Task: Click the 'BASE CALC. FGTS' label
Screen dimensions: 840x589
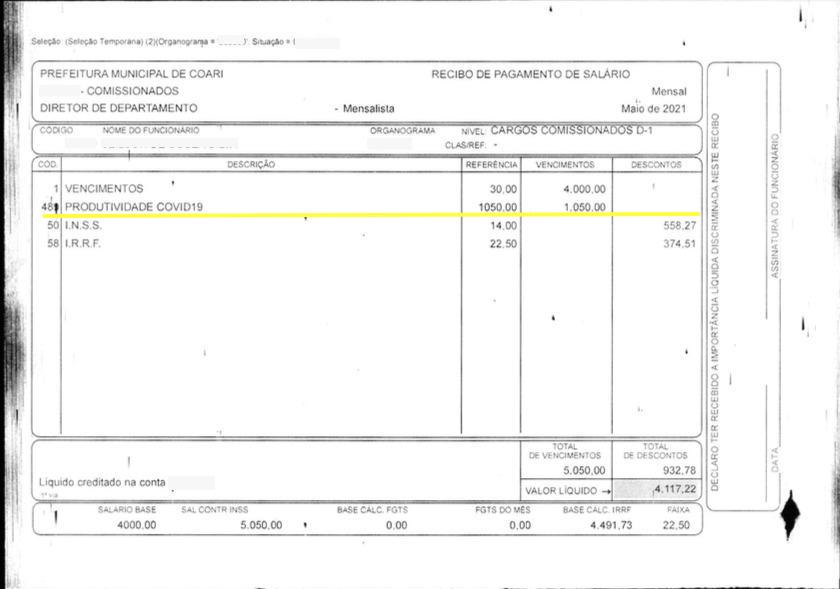Action: (x=372, y=510)
